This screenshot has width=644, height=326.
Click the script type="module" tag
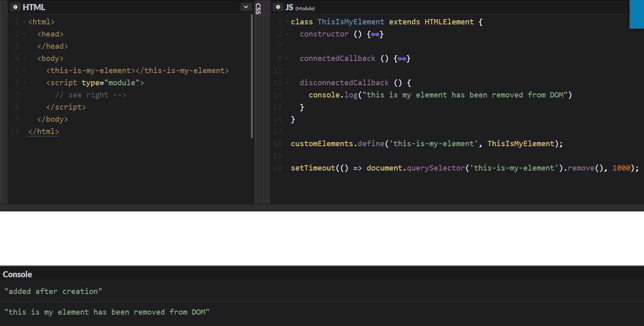click(95, 83)
